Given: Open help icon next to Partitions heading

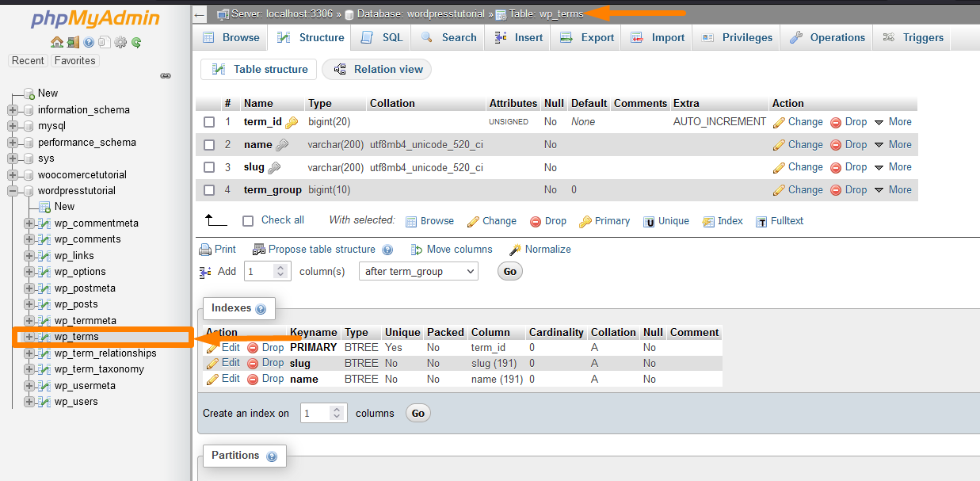Looking at the screenshot, I should [x=272, y=456].
